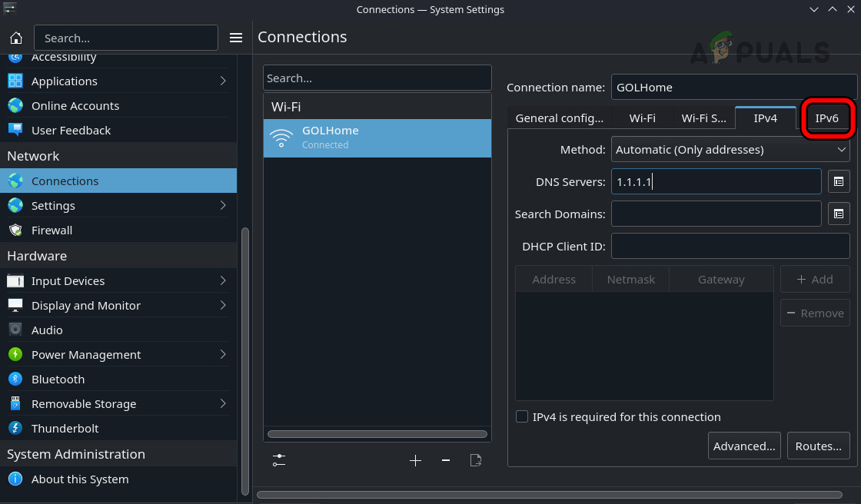Click the Advanced button
The image size is (861, 504).
click(x=743, y=446)
